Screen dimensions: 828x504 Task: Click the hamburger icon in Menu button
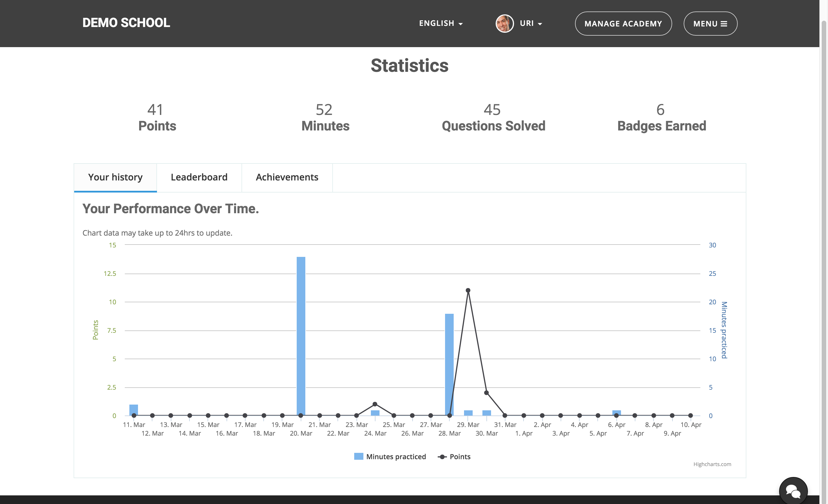pos(724,24)
